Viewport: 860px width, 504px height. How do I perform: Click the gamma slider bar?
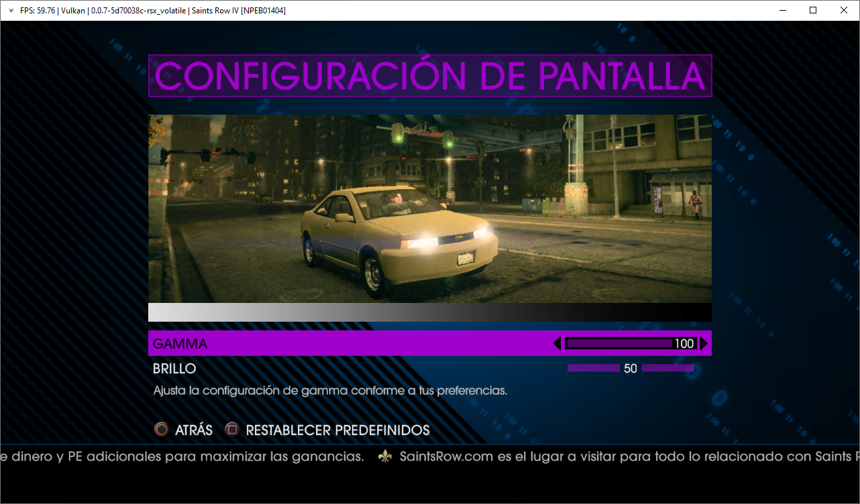pyautogui.click(x=631, y=343)
